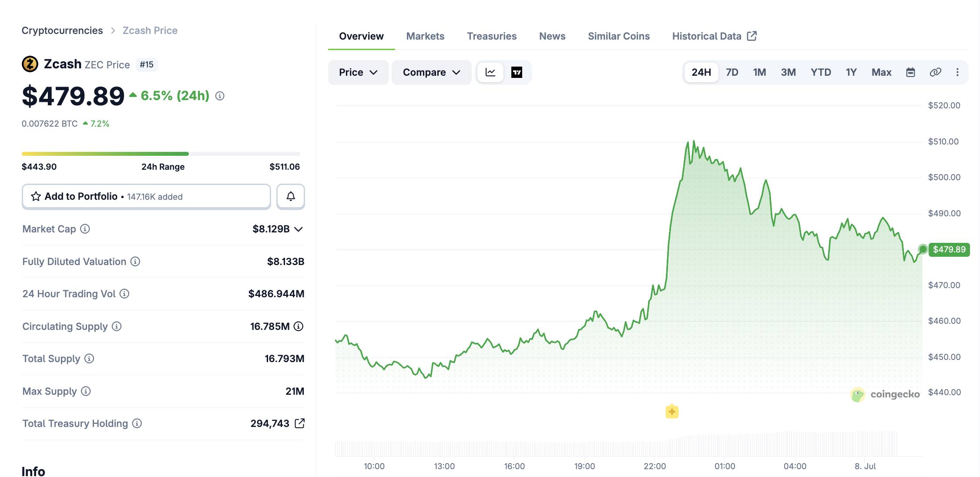Click the price alert bell icon
The height and width of the screenshot is (477, 980).
(291, 196)
